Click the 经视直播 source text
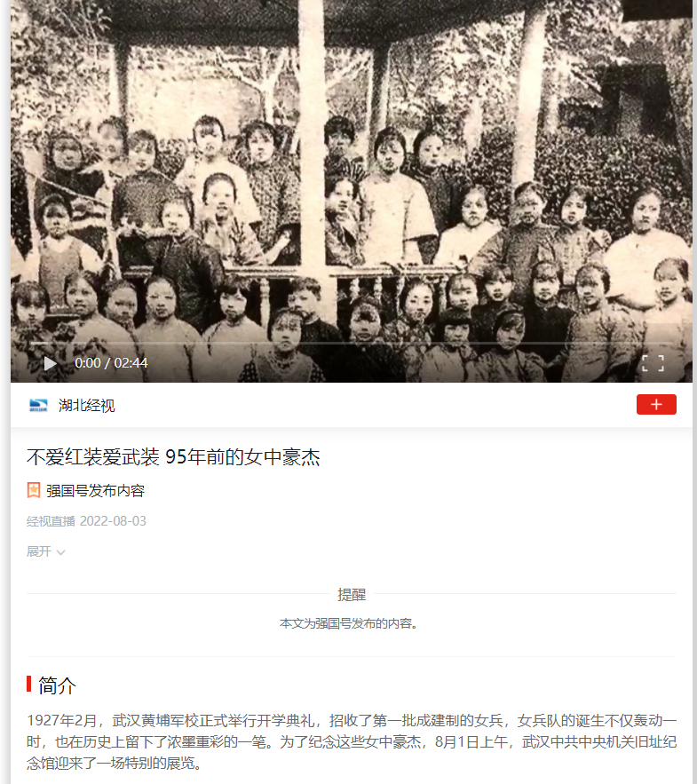The height and width of the screenshot is (784, 697). click(x=51, y=521)
